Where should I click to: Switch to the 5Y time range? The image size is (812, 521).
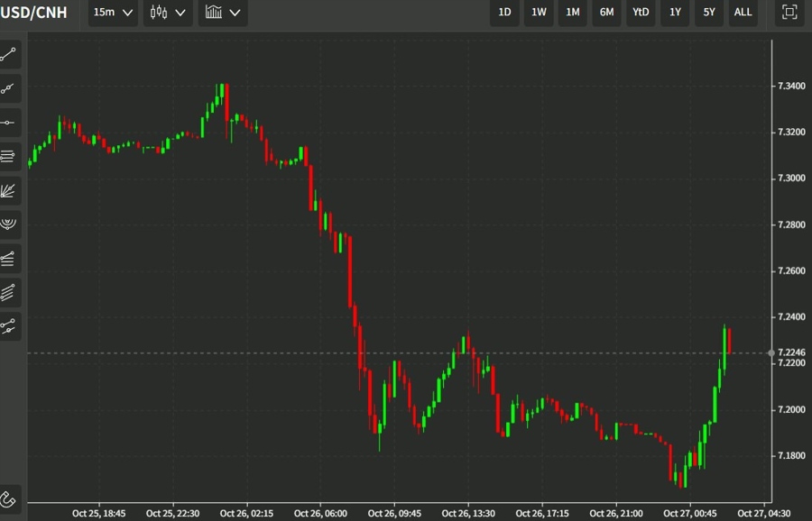(709, 12)
